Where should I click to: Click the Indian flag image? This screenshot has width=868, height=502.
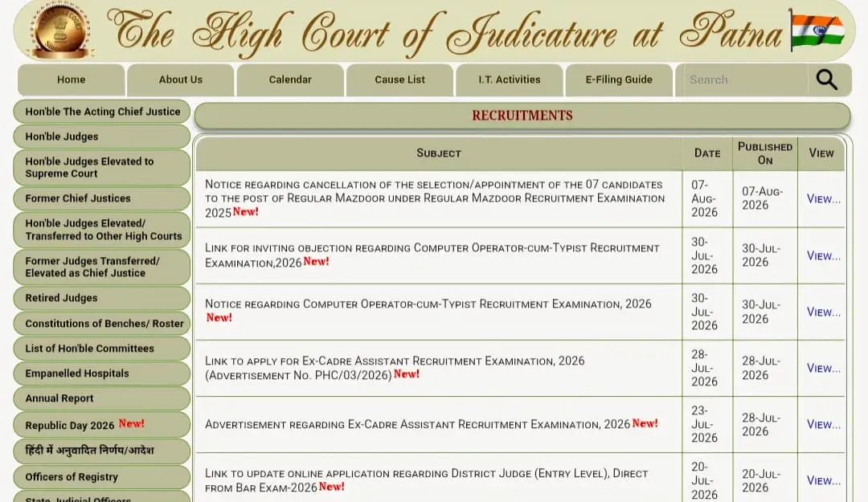(817, 30)
